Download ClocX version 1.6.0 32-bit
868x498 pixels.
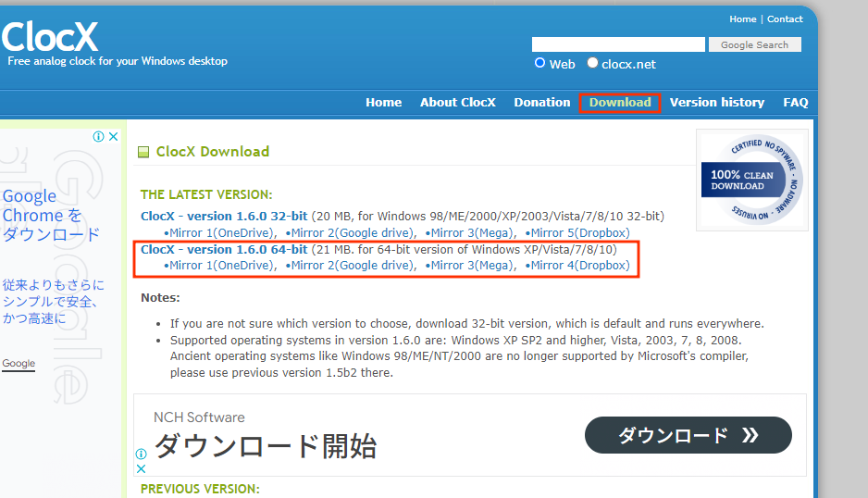(x=224, y=216)
